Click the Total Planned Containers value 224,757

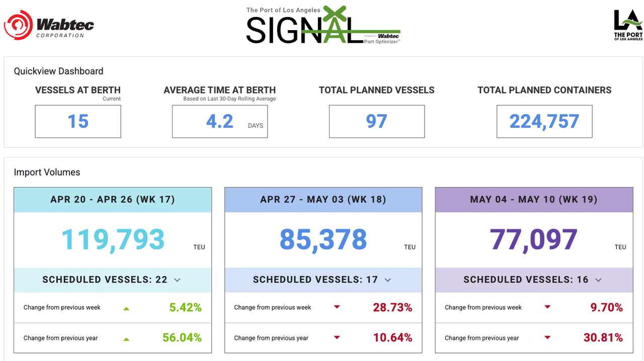[544, 121]
